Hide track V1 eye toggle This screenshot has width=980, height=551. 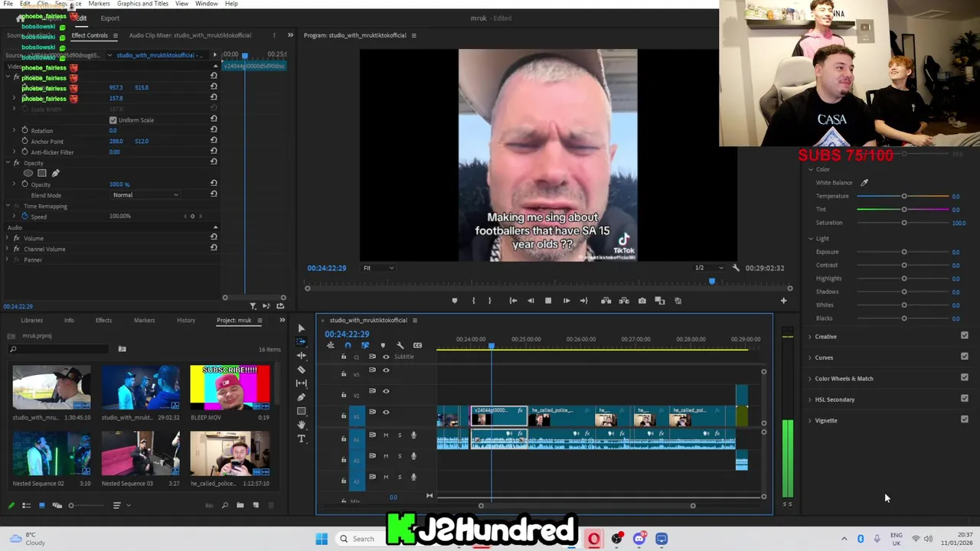point(386,412)
